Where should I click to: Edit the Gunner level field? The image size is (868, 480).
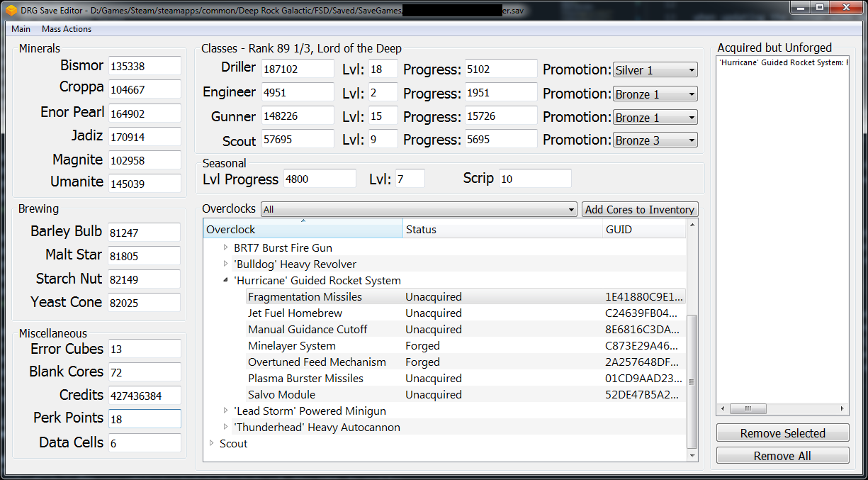point(383,116)
